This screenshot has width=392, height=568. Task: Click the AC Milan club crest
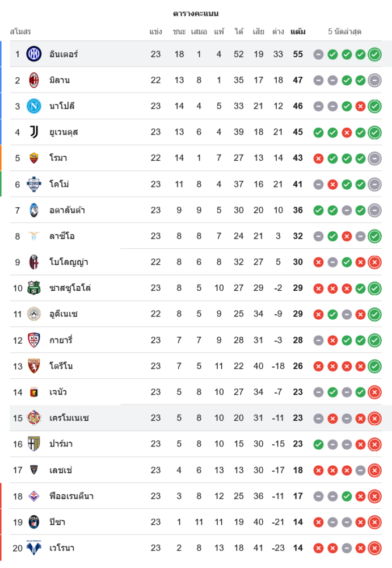34,80
